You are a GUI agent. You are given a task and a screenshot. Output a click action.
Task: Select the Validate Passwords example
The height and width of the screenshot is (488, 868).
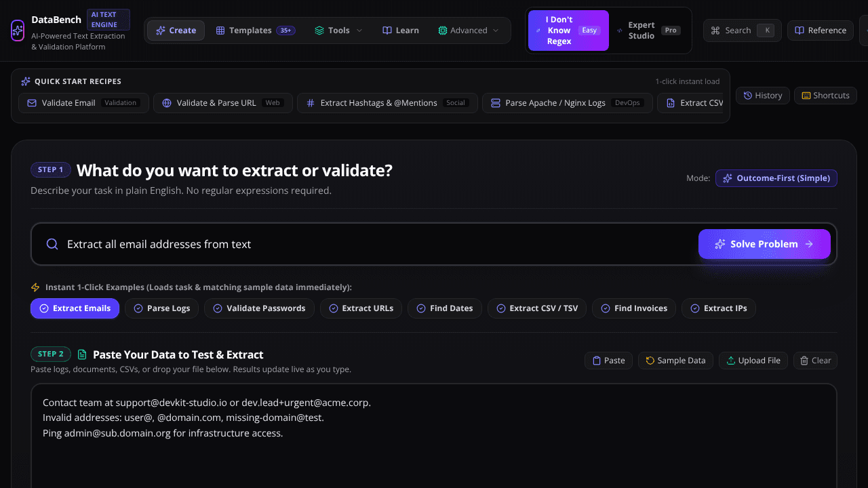click(x=259, y=308)
